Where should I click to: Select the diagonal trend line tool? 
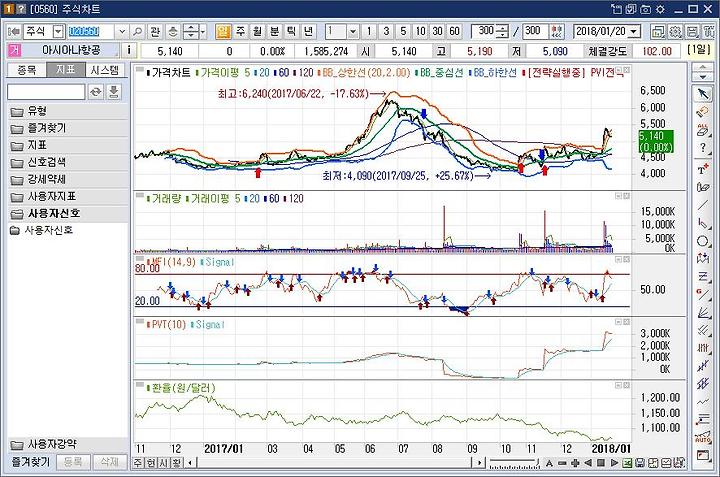(x=703, y=204)
